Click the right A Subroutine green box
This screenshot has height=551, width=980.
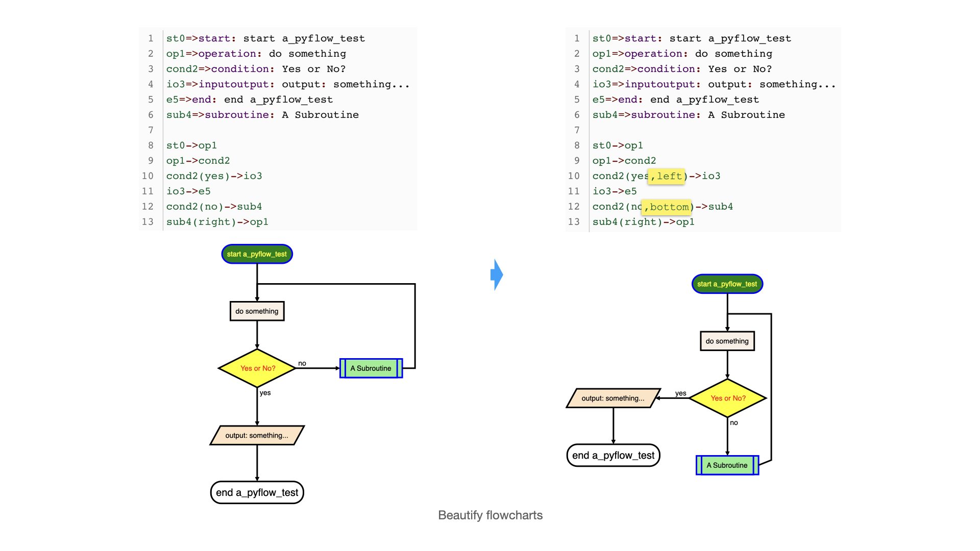click(x=727, y=465)
